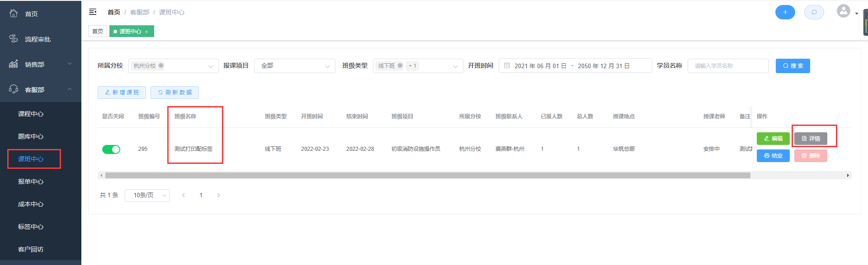868x265 pixels.
Task: Toggle the 是否关闭 switch for class 295
Action: point(111,149)
